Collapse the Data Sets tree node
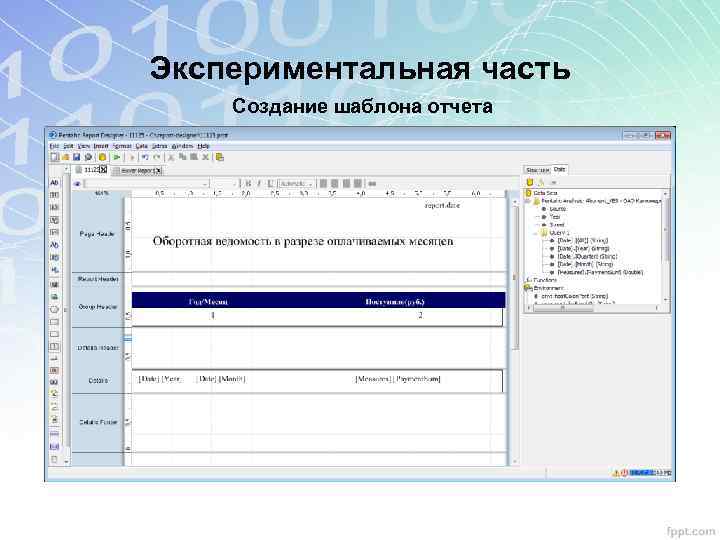The image size is (720, 540). tap(528, 193)
